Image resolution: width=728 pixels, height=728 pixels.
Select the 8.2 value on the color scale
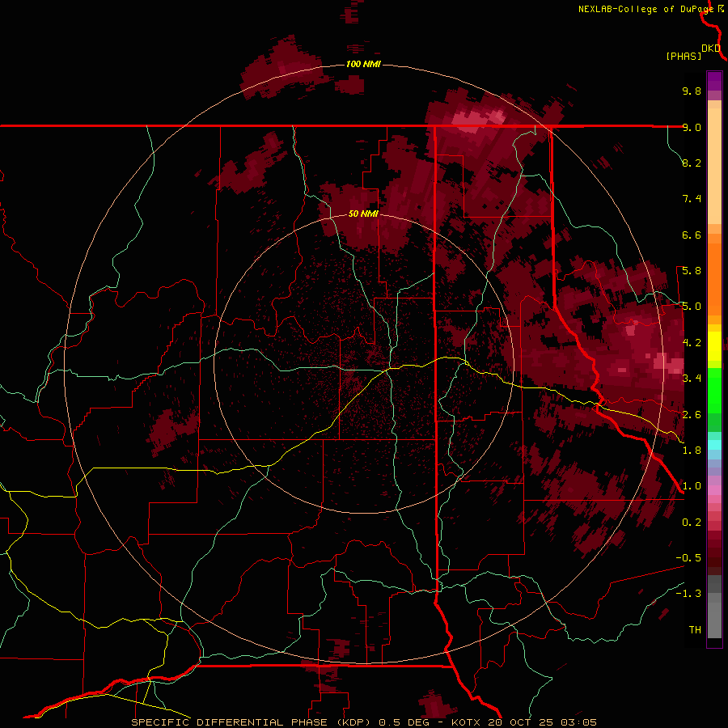[x=692, y=163]
